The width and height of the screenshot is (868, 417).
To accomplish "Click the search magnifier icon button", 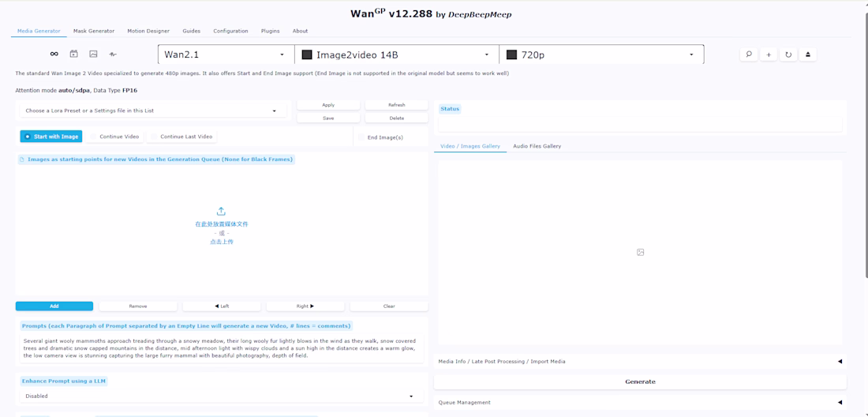I will (748, 54).
